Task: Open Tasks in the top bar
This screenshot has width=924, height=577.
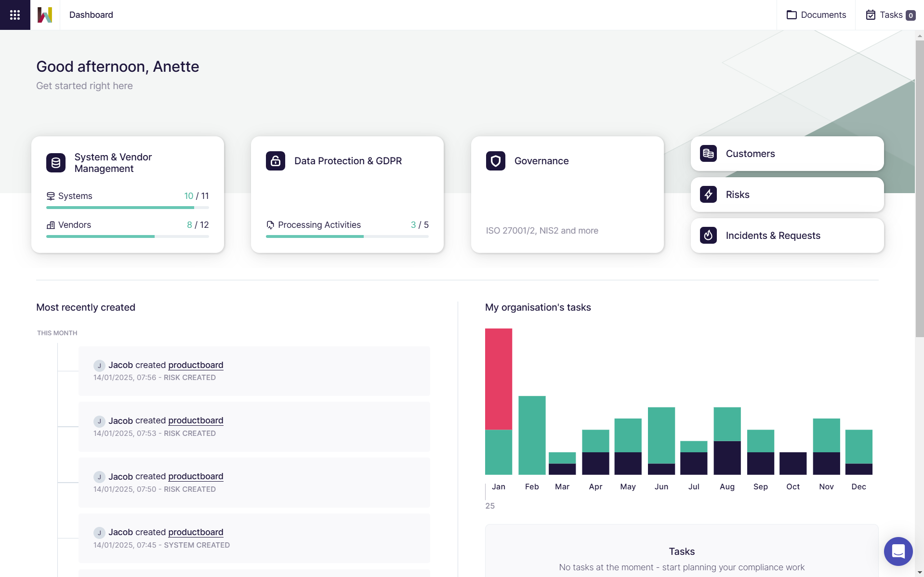Action: [x=890, y=15]
